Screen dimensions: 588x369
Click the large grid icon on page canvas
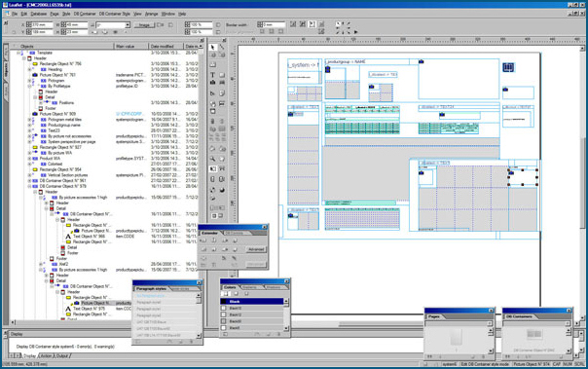[x=508, y=67]
